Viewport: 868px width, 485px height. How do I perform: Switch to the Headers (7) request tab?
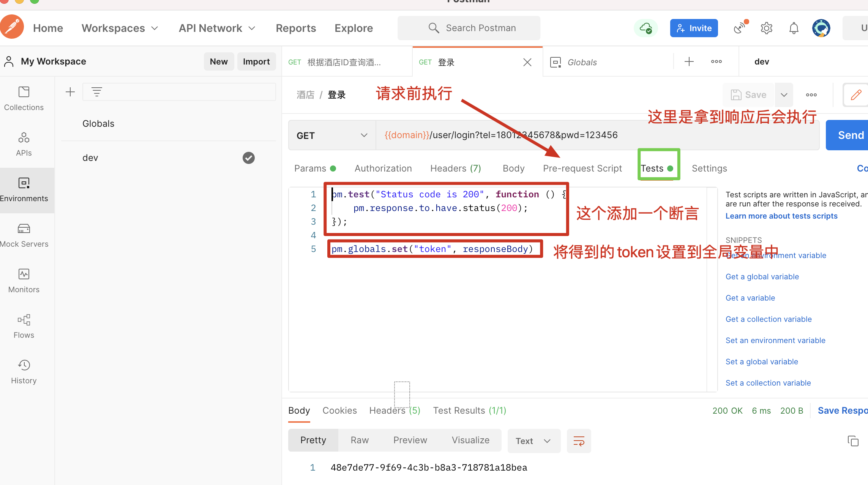click(456, 168)
